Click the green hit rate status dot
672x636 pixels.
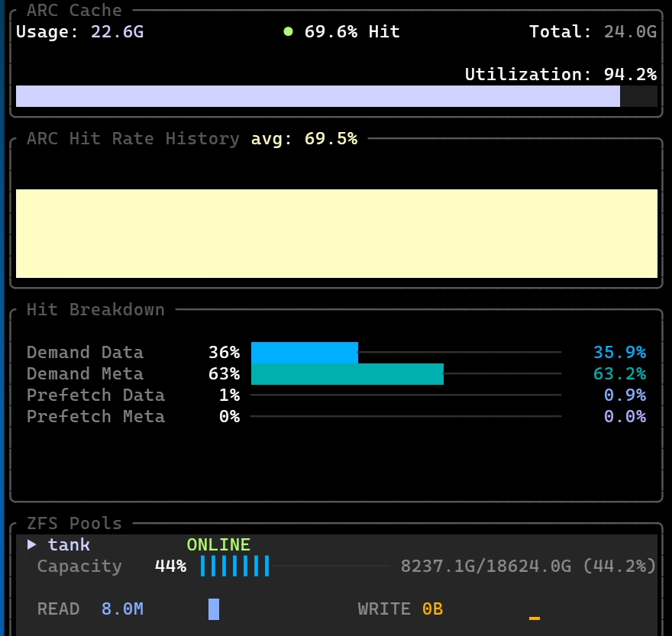[x=289, y=31]
